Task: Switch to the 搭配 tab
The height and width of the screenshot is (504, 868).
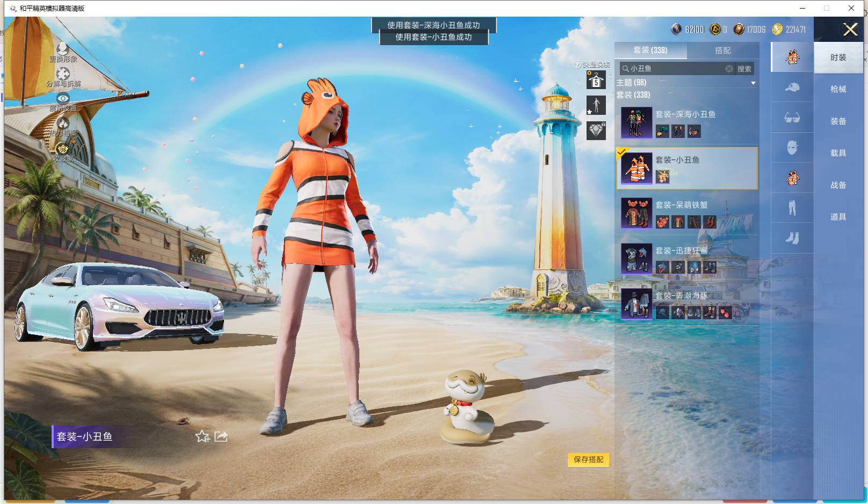Action: 722,50
